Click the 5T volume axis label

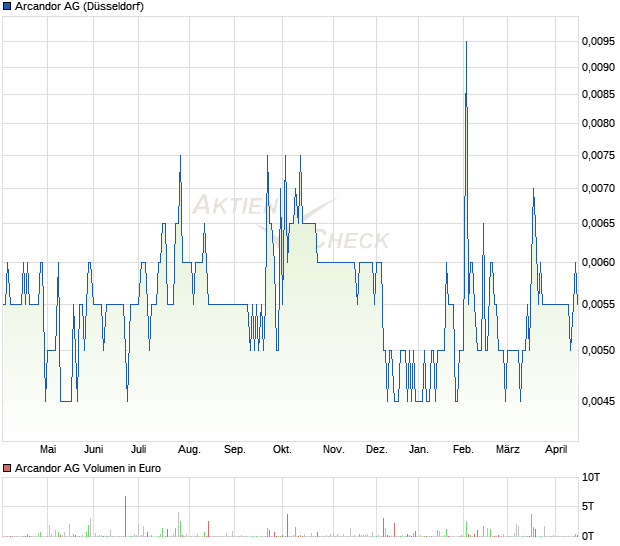click(x=588, y=506)
